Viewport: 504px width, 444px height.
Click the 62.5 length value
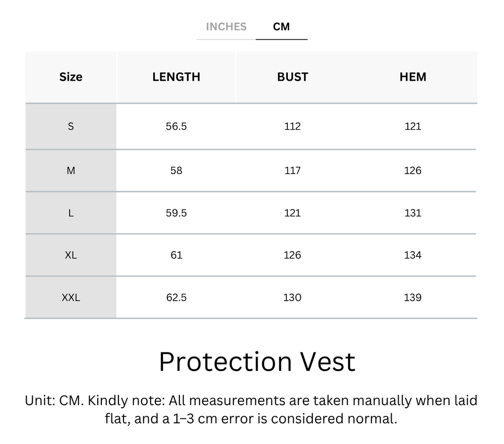click(176, 298)
